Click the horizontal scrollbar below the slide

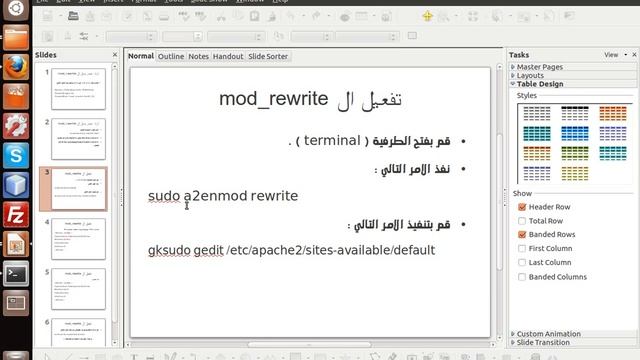tap(310, 345)
